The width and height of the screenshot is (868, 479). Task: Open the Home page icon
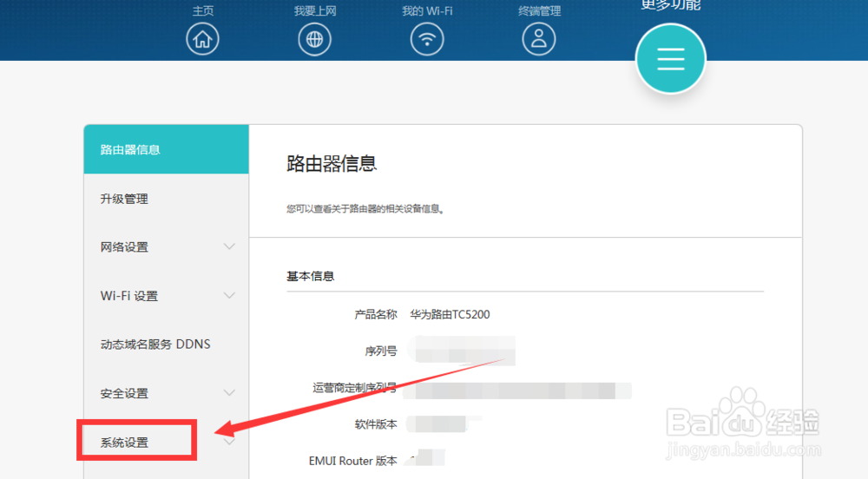click(202, 39)
